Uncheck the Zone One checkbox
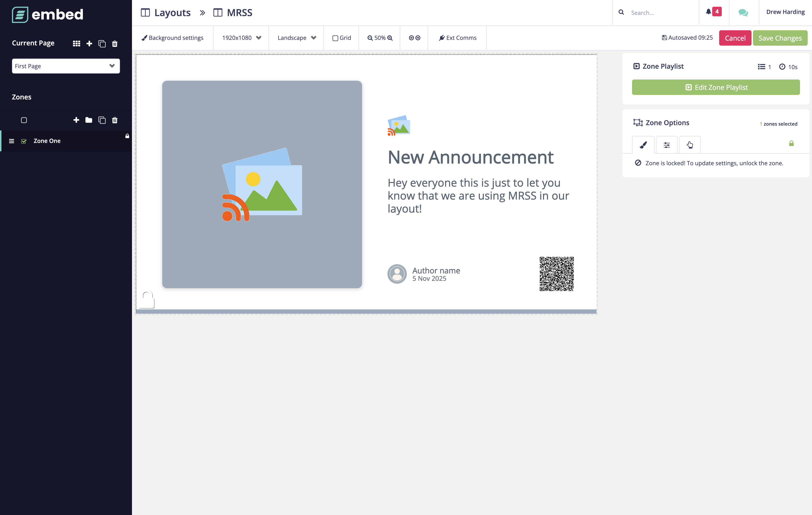The image size is (812, 515). click(x=24, y=141)
